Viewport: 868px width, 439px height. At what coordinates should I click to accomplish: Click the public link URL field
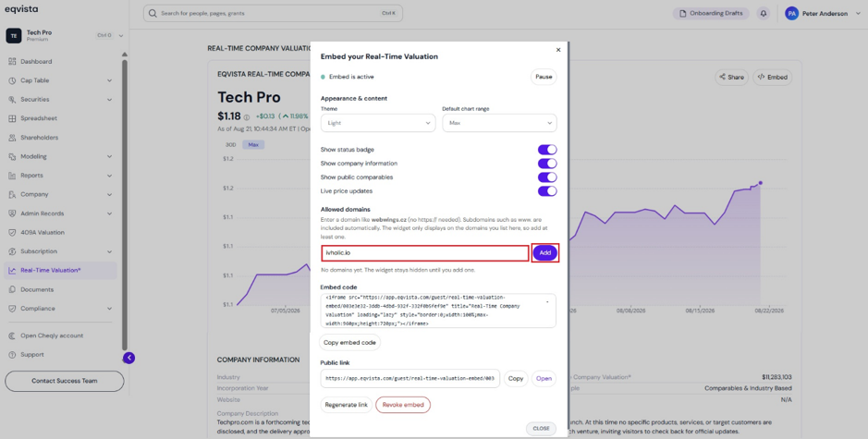(x=410, y=379)
